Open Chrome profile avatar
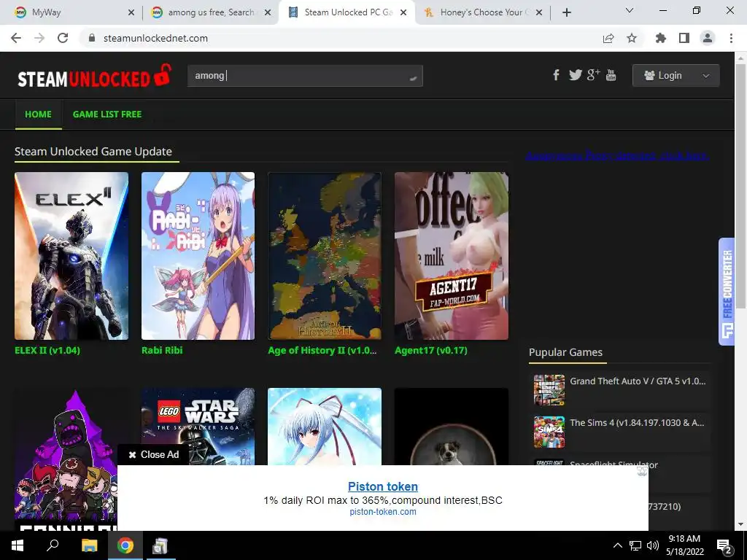 pos(708,38)
